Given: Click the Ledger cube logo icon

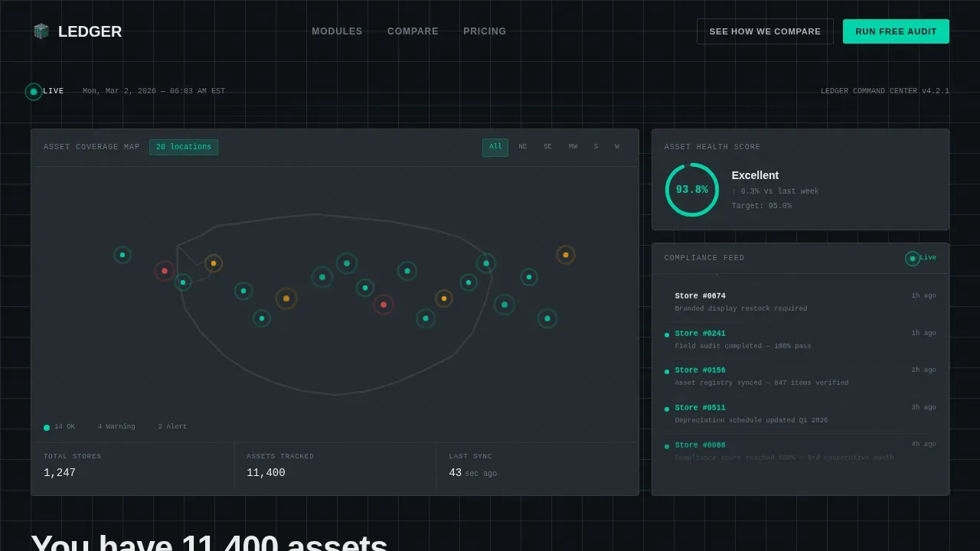Looking at the screenshot, I should [x=41, y=31].
